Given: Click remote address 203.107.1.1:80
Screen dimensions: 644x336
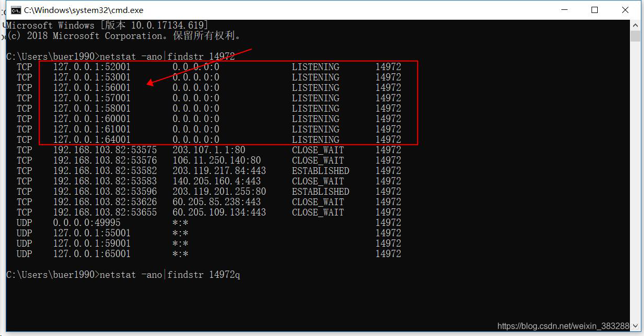Looking at the screenshot, I should click(x=209, y=150).
